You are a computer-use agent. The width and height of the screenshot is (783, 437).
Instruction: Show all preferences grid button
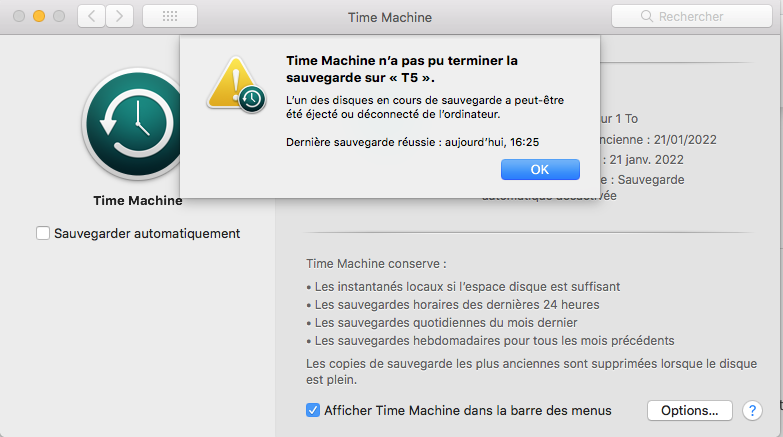pyautogui.click(x=169, y=16)
